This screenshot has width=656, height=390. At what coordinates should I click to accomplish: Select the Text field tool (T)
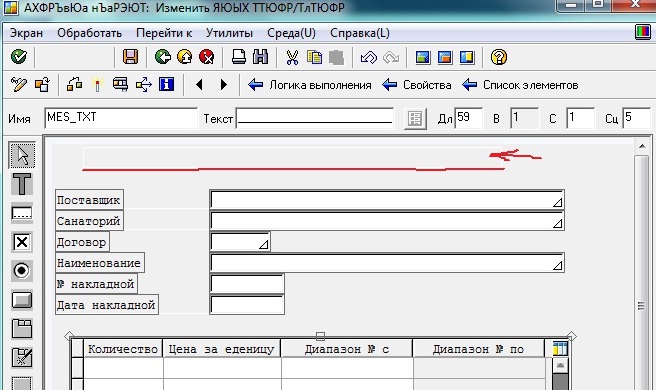(x=22, y=184)
